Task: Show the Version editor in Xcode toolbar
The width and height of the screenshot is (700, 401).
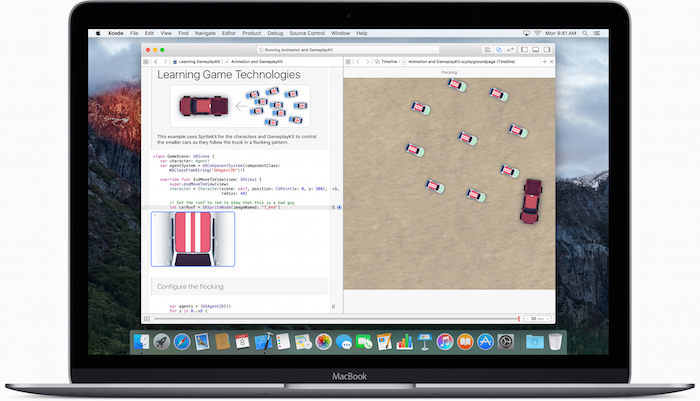Action: 510,50
